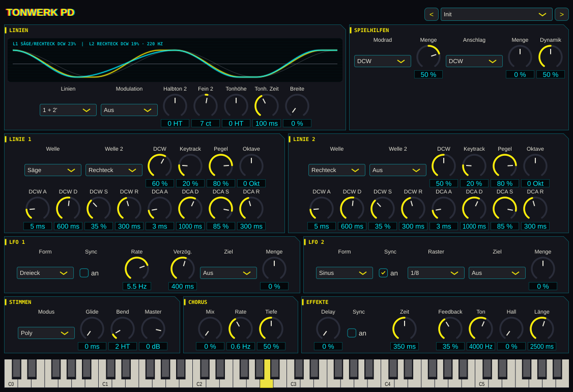Open the LFO 2 Ziel dropdown

[497, 273]
